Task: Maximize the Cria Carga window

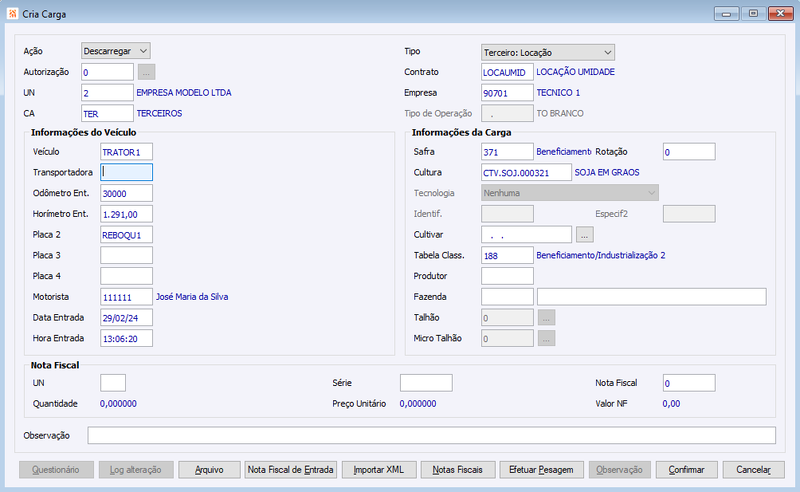Action: pyautogui.click(x=754, y=13)
